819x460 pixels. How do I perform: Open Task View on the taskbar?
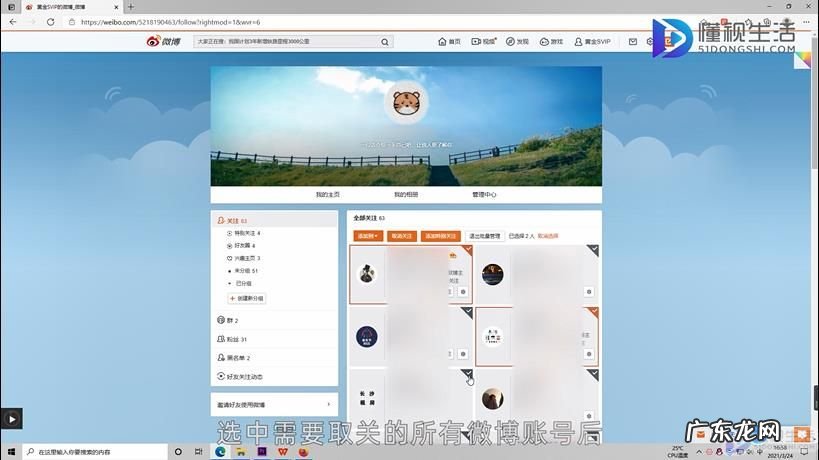pyautogui.click(x=198, y=452)
